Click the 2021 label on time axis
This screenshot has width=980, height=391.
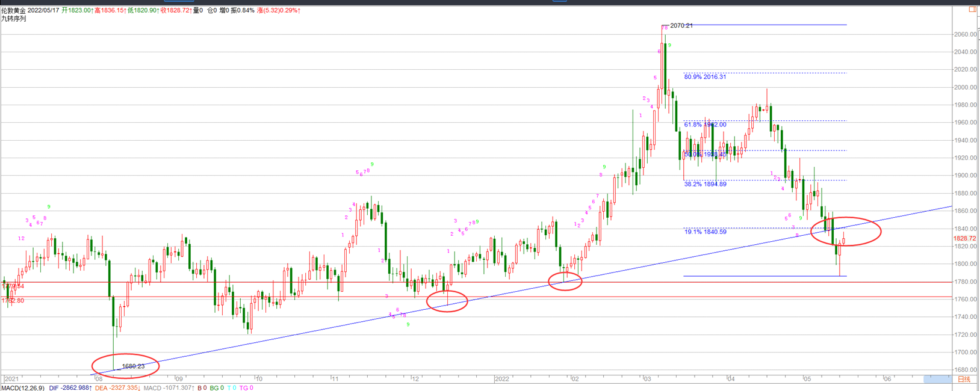[x=11, y=379]
